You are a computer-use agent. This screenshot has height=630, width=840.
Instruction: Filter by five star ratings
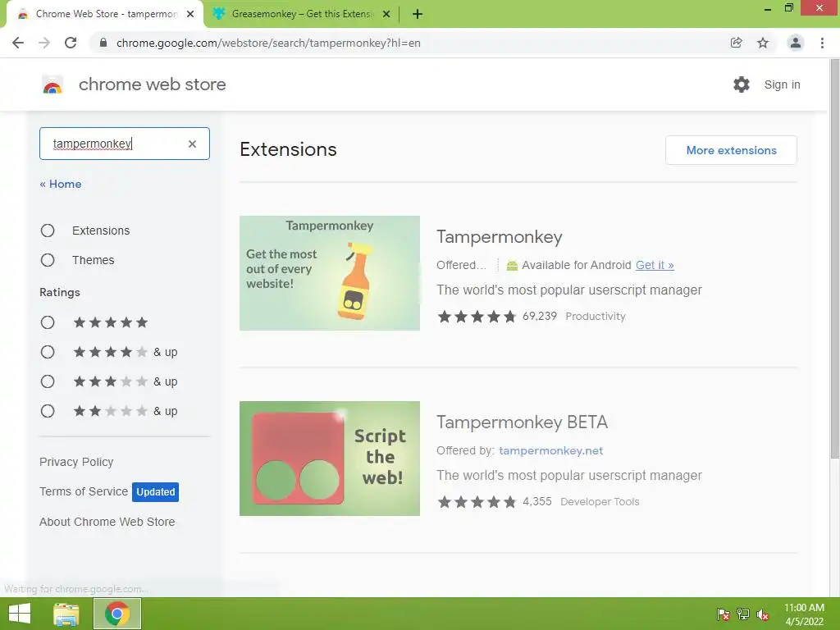(48, 322)
